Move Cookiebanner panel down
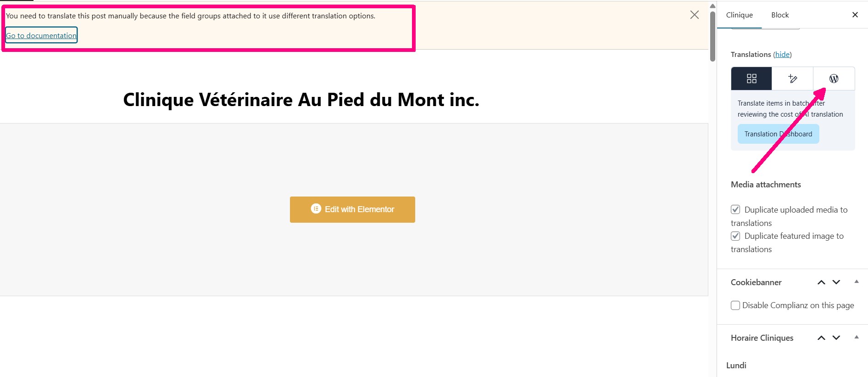868x377 pixels. pos(836,282)
